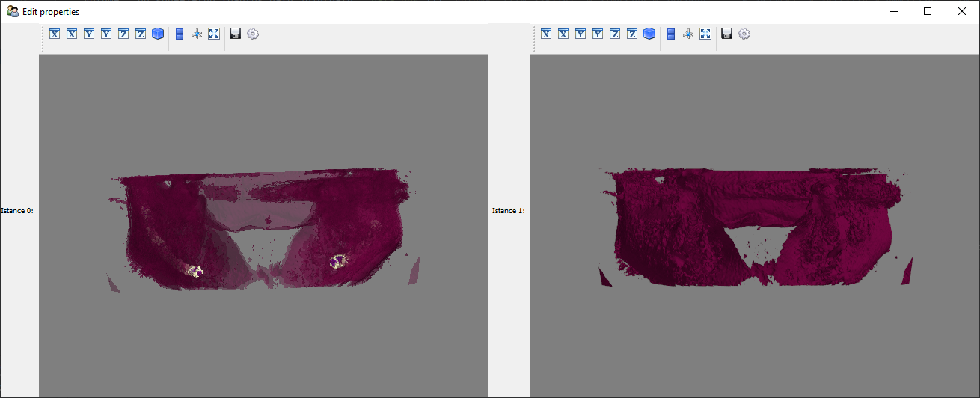Fit view to screen in Istance 1 toolbar
This screenshot has height=398, width=980.
705,34
